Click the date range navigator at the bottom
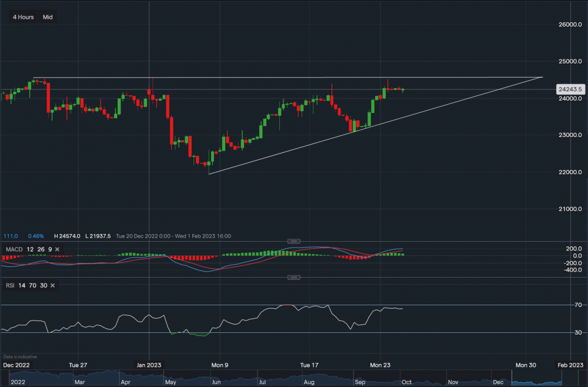Viewport: 588px width, 387px height. coord(294,379)
